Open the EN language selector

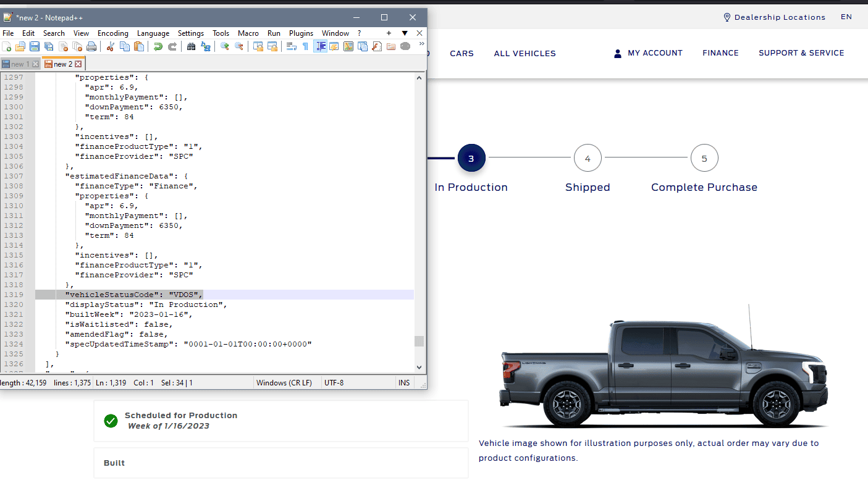click(x=846, y=17)
